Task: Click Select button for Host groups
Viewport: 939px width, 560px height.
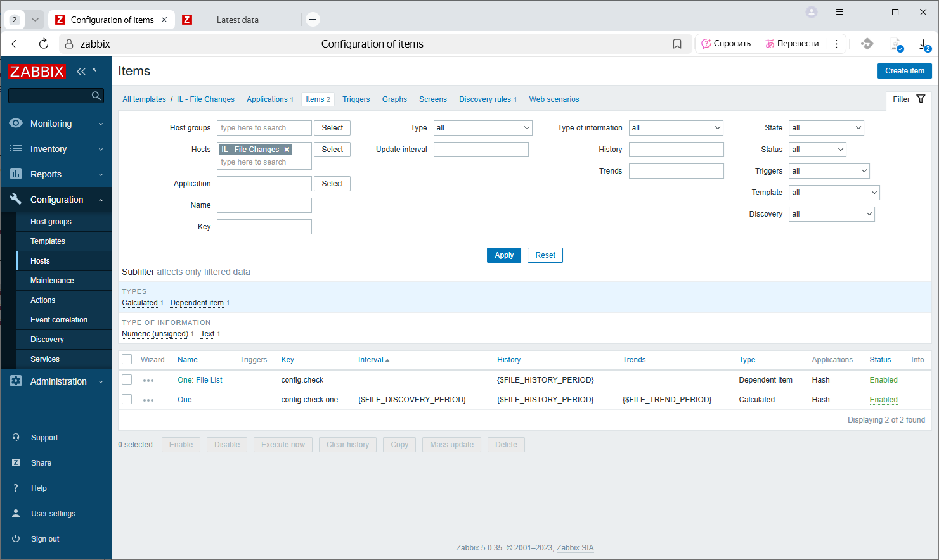Action: coord(332,128)
